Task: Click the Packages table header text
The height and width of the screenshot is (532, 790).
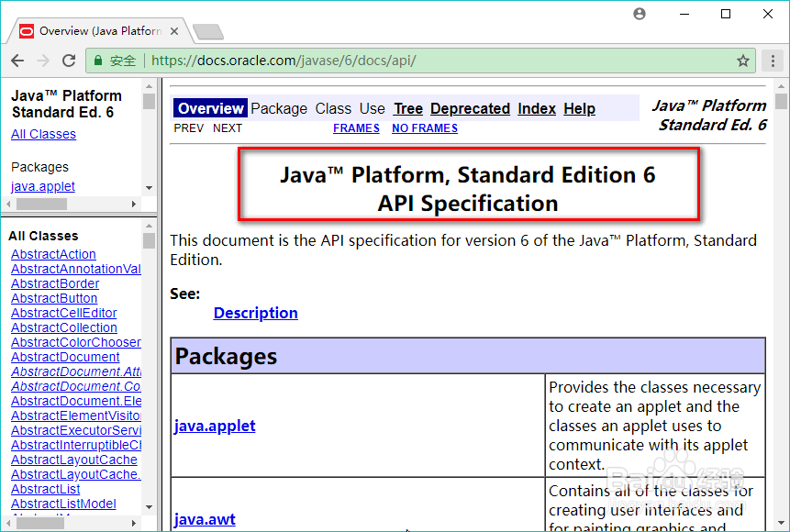Action: [226, 356]
